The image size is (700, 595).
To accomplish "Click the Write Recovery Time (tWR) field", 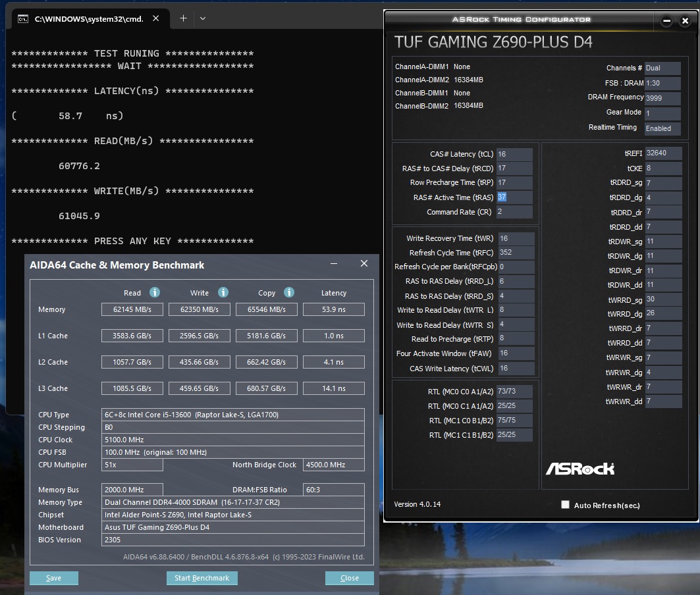I will (516, 238).
